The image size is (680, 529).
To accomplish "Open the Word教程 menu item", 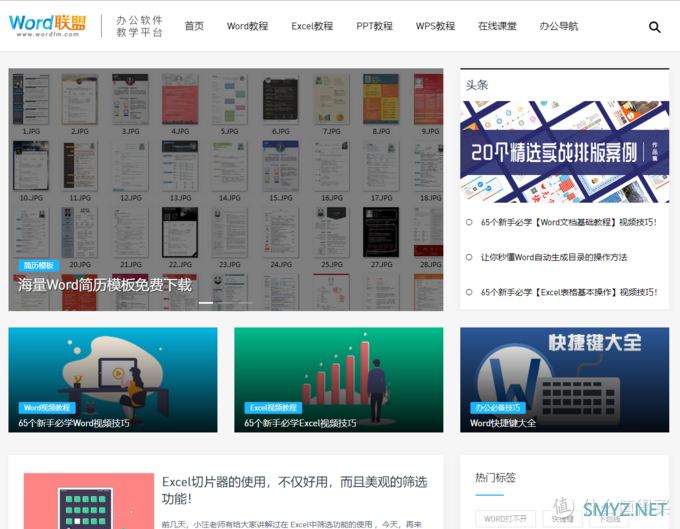I will [x=247, y=26].
